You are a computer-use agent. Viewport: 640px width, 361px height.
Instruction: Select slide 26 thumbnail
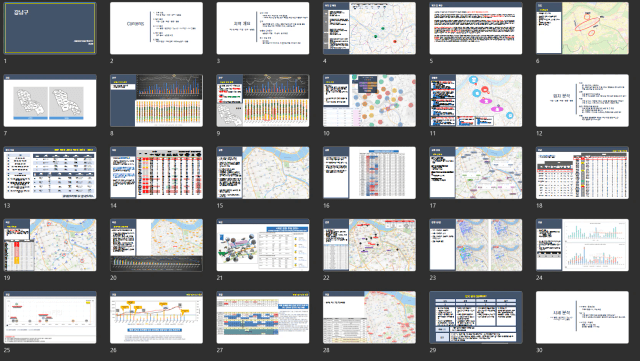tap(156, 317)
